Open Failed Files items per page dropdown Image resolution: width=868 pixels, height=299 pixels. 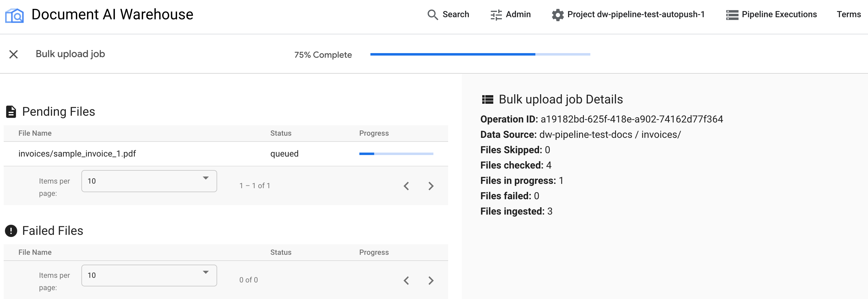coord(149,275)
